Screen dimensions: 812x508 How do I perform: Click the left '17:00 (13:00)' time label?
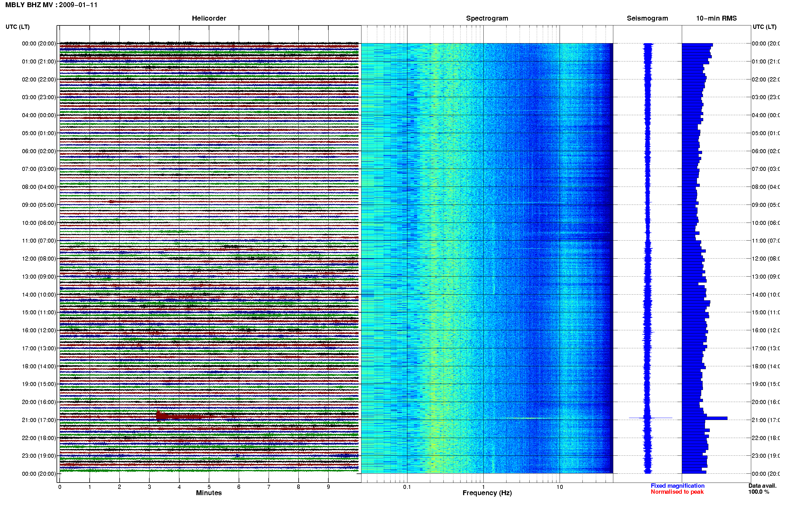coord(39,348)
